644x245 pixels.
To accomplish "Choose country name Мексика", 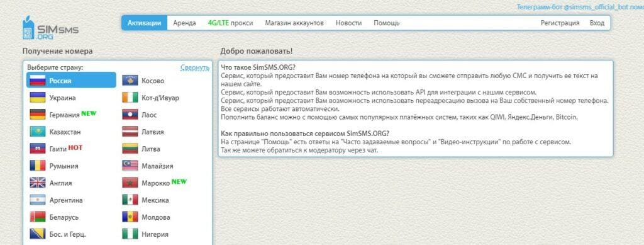I will (x=155, y=201).
